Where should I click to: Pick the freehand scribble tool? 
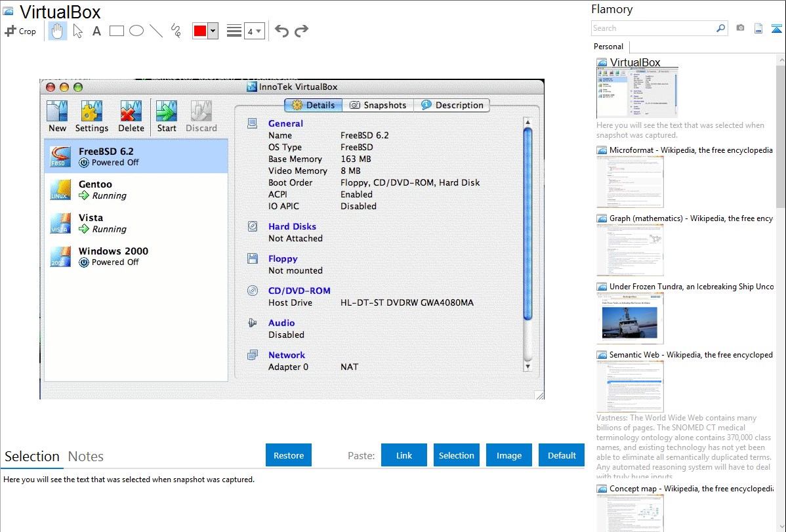tap(176, 31)
